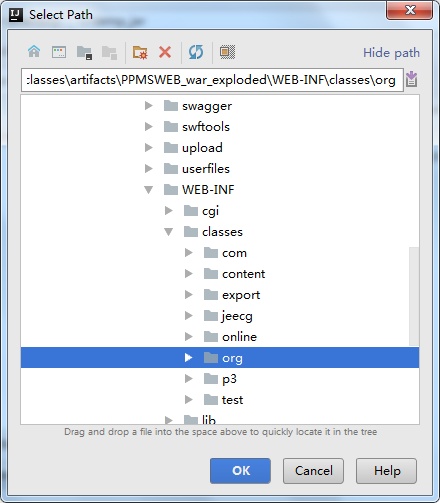Viewport: 440px width, 503px height.
Task: Select the cgi folder icon
Action: pos(191,211)
